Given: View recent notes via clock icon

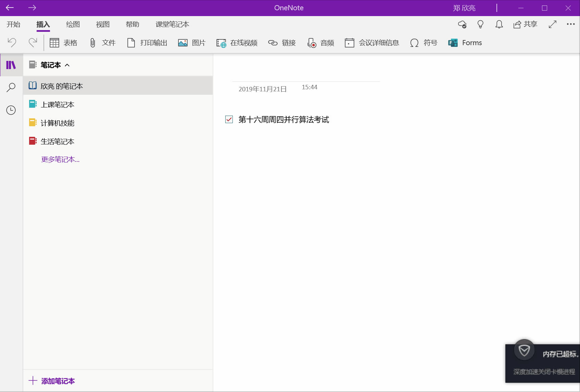Looking at the screenshot, I should point(11,110).
